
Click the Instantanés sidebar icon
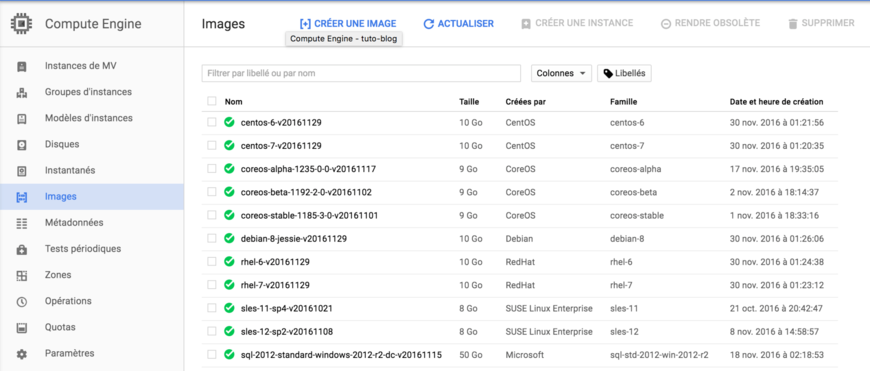22,171
